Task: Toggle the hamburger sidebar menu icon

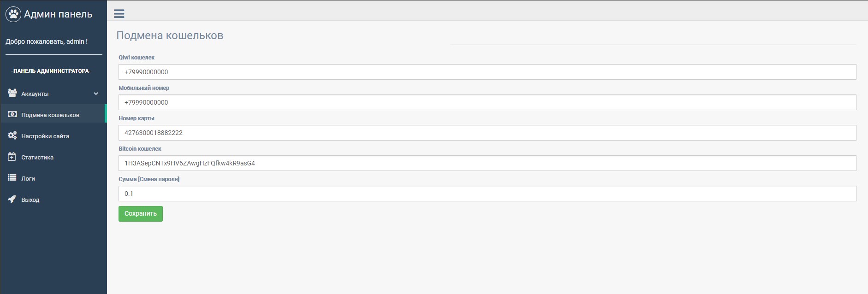Action: (x=119, y=14)
